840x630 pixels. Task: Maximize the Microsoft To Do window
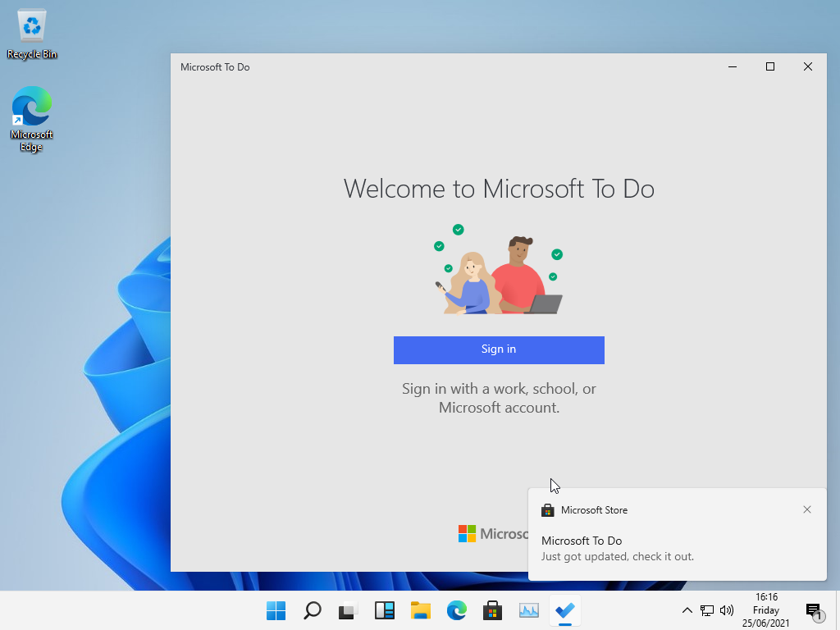click(x=770, y=67)
